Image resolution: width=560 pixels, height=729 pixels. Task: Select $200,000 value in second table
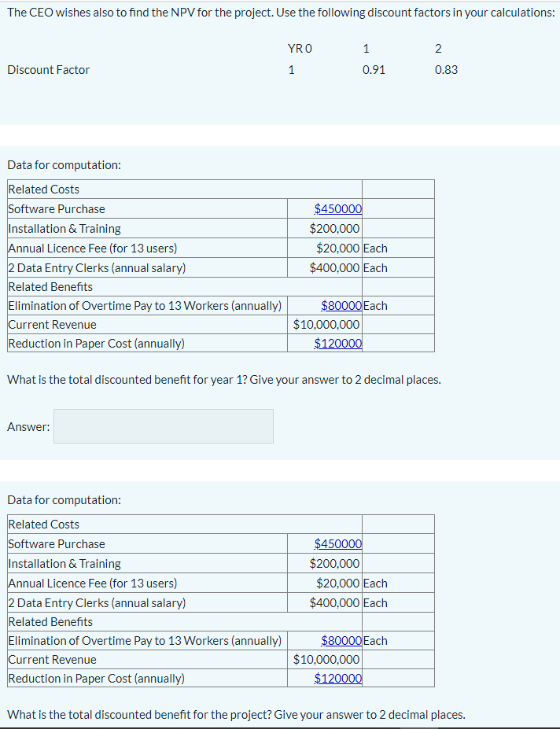pos(335,563)
